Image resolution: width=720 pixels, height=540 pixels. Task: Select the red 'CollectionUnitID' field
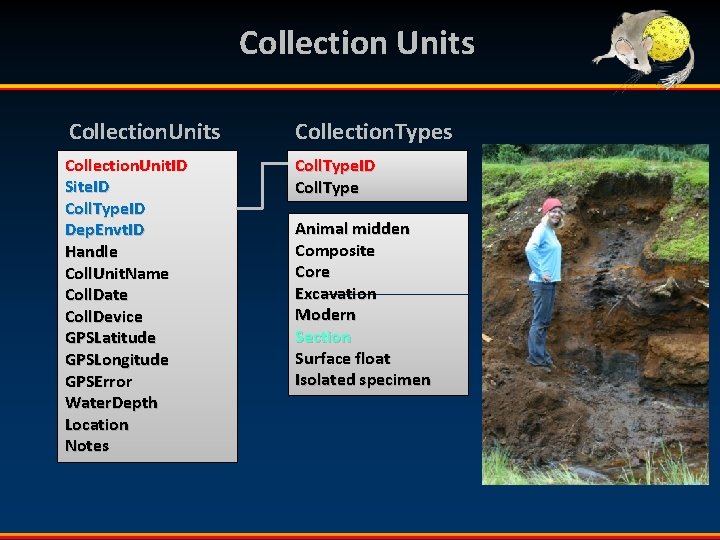click(126, 165)
